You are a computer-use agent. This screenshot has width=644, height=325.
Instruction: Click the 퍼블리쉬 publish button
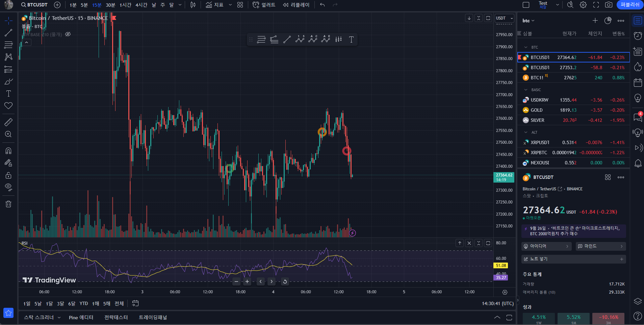[630, 5]
